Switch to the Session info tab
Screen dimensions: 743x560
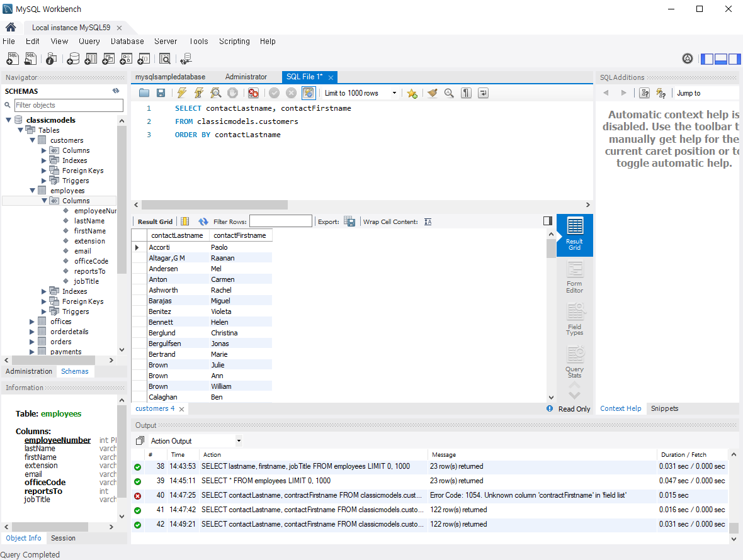pyautogui.click(x=63, y=538)
